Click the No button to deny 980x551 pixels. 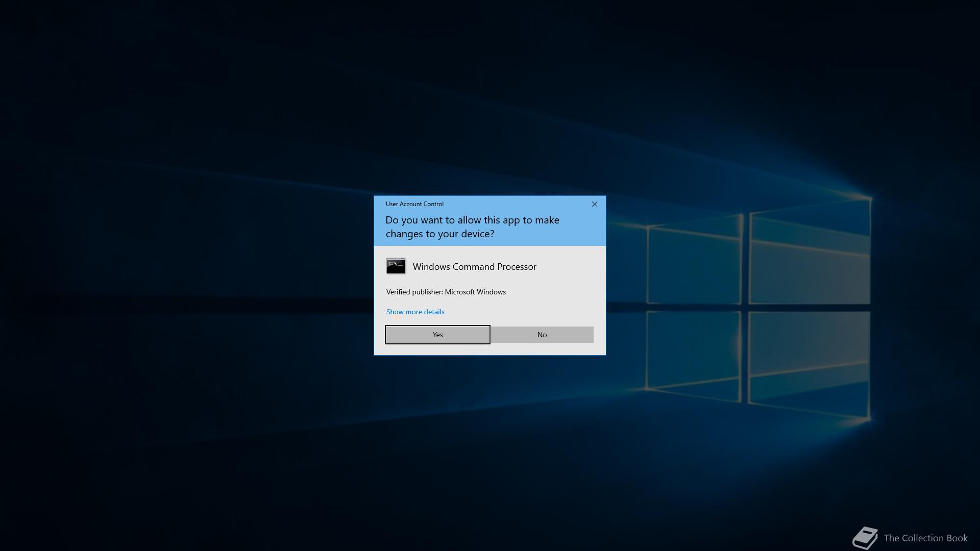pos(542,335)
